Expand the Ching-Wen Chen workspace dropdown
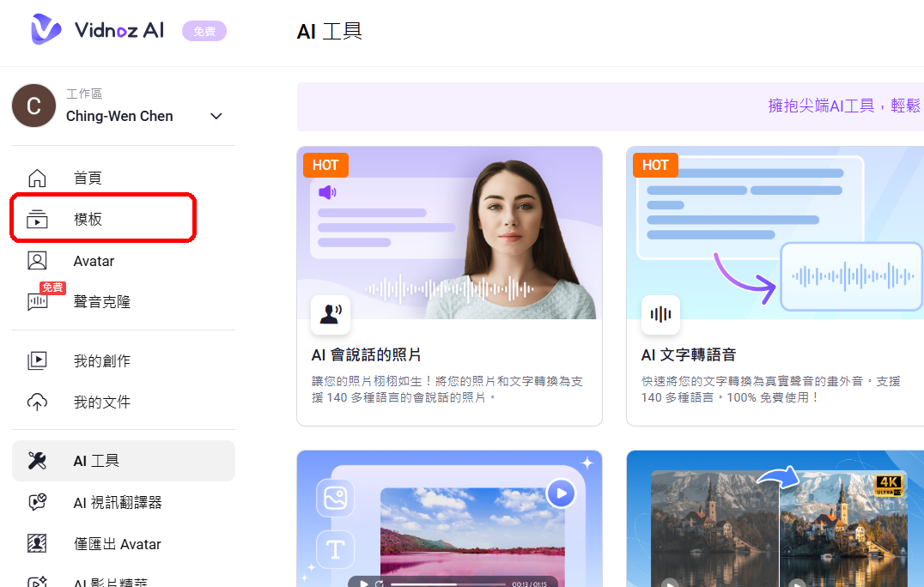The width and height of the screenshot is (924, 587). point(216,116)
